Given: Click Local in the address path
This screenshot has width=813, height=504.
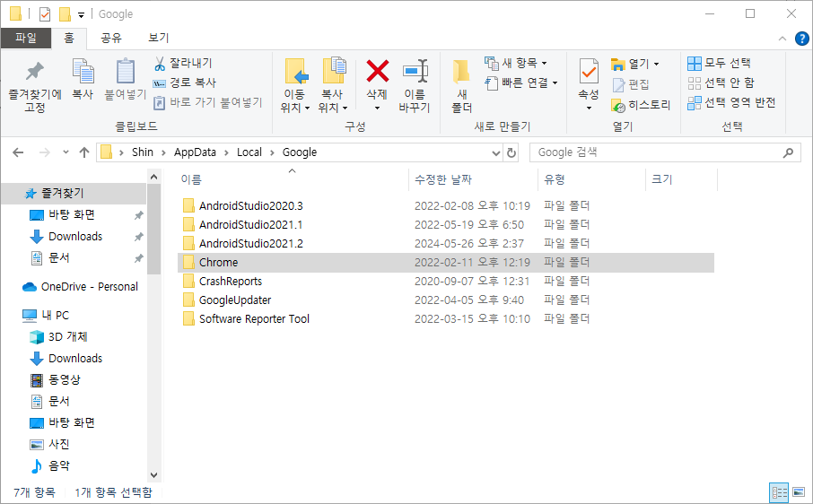Looking at the screenshot, I should coord(249,152).
